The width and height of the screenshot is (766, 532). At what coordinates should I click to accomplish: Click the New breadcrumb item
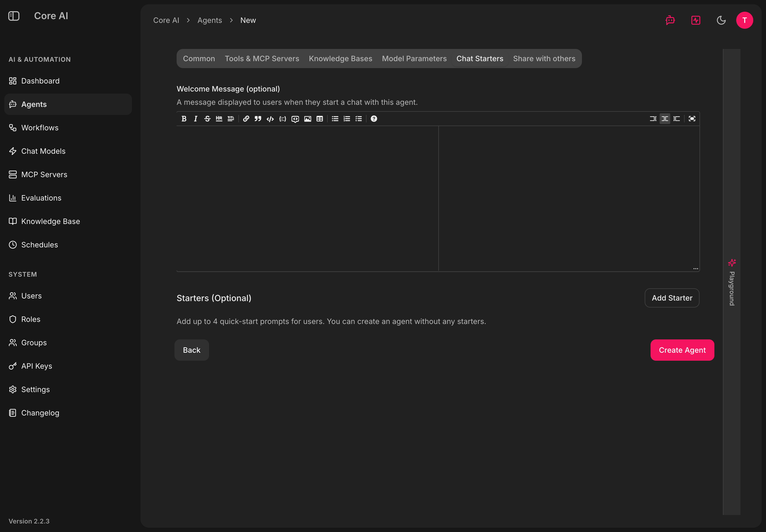tap(248, 20)
